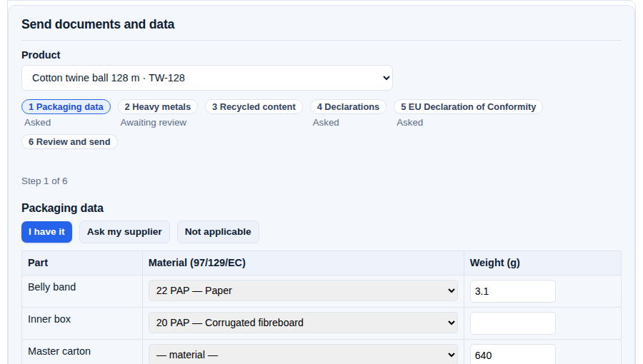Go to step 5 EU Declaration of Conformity
The image size is (643, 364).
pos(468,107)
